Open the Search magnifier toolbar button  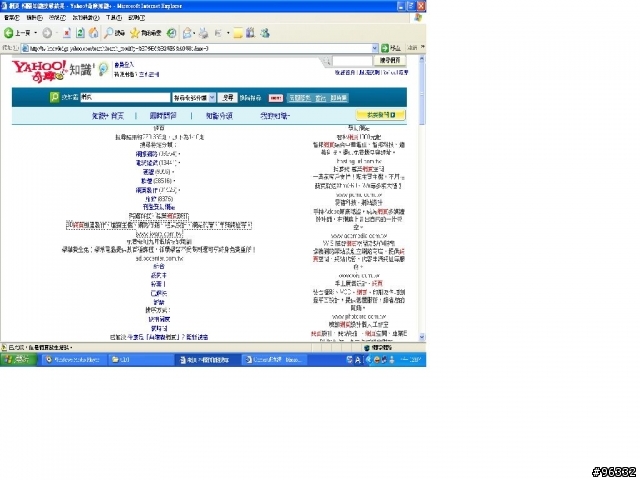115,33
